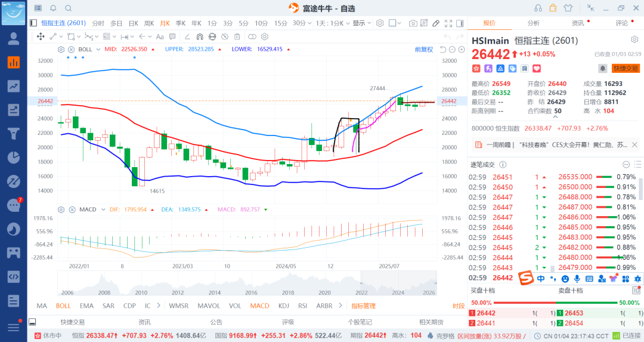Open the pie chart portfolio sidebar icon
Viewport: 644px width, 342px height.
pos(14,158)
